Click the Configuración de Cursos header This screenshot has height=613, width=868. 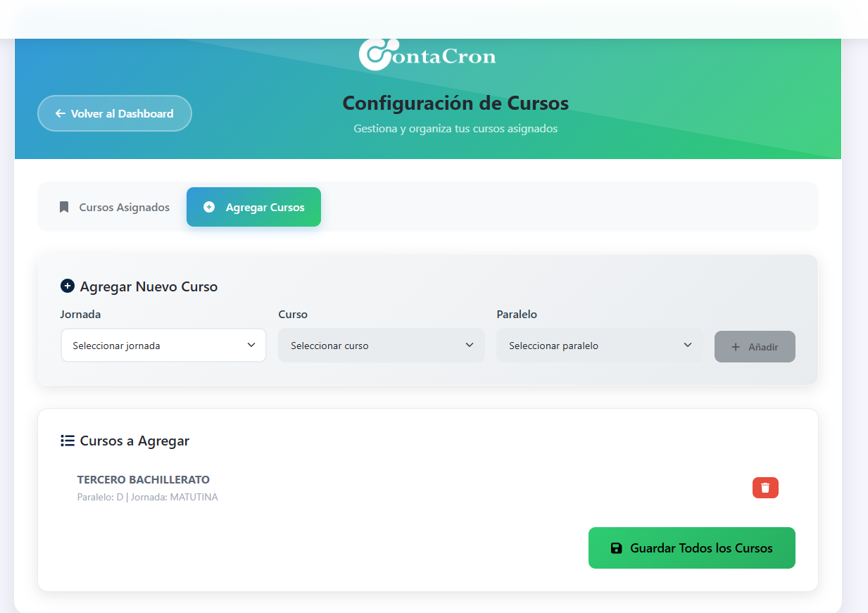tap(455, 103)
